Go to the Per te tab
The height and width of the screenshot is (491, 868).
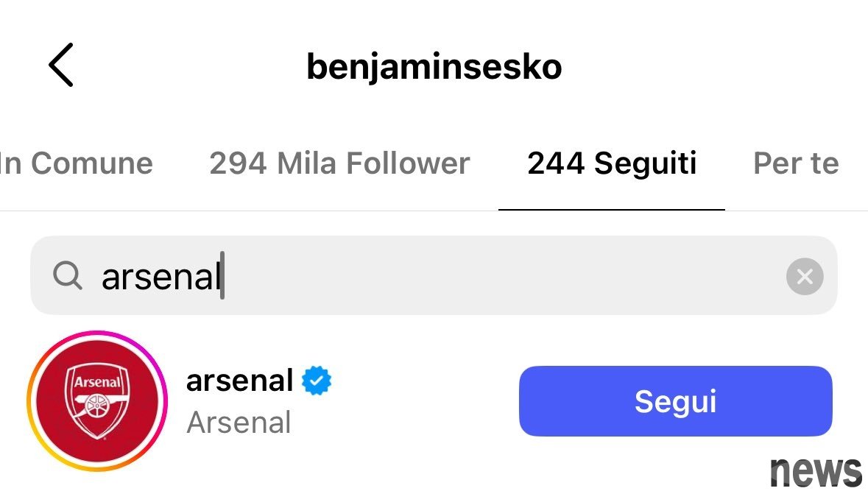796,163
